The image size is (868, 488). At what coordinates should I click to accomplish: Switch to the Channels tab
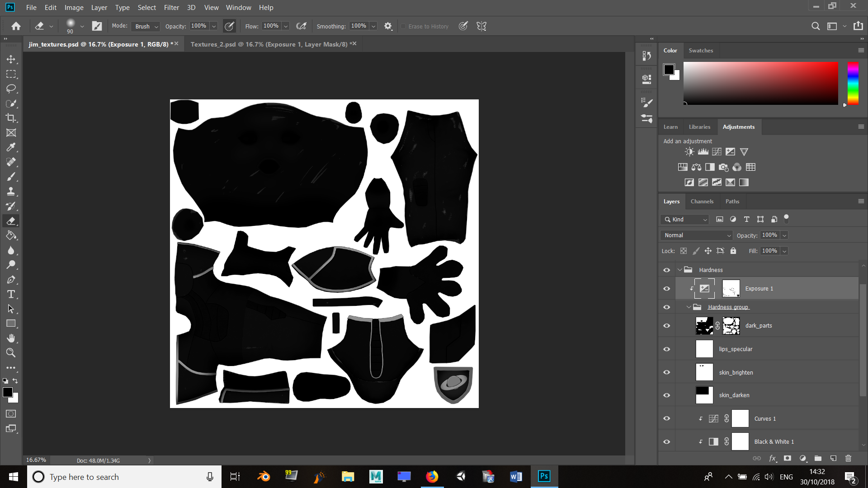coord(702,201)
